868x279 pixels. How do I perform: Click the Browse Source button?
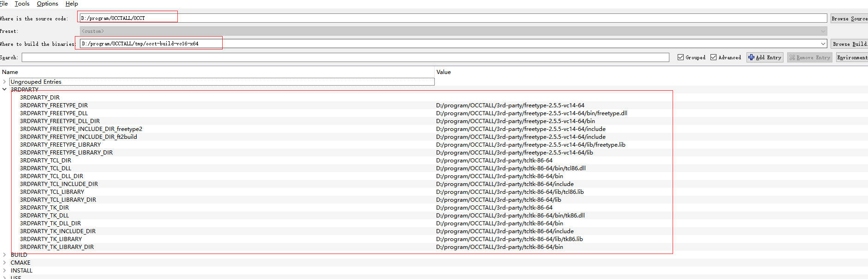tap(849, 19)
